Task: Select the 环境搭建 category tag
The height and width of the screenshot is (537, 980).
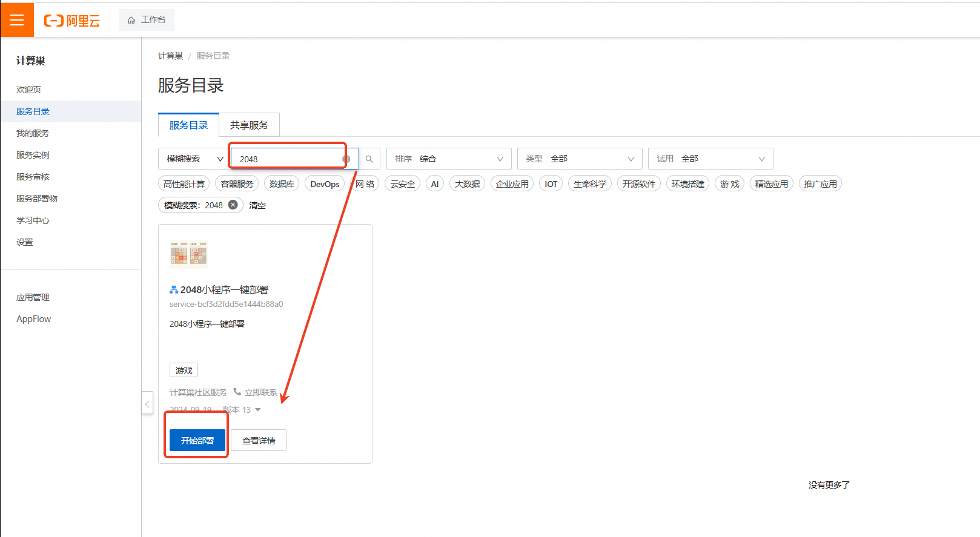Action: 687,184
